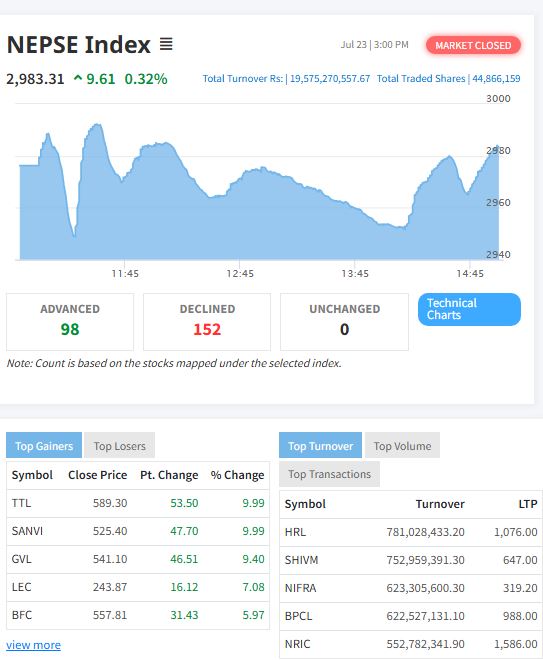Image resolution: width=543 pixels, height=660 pixels.
Task: Click the NRIC symbol
Action: pos(297,644)
